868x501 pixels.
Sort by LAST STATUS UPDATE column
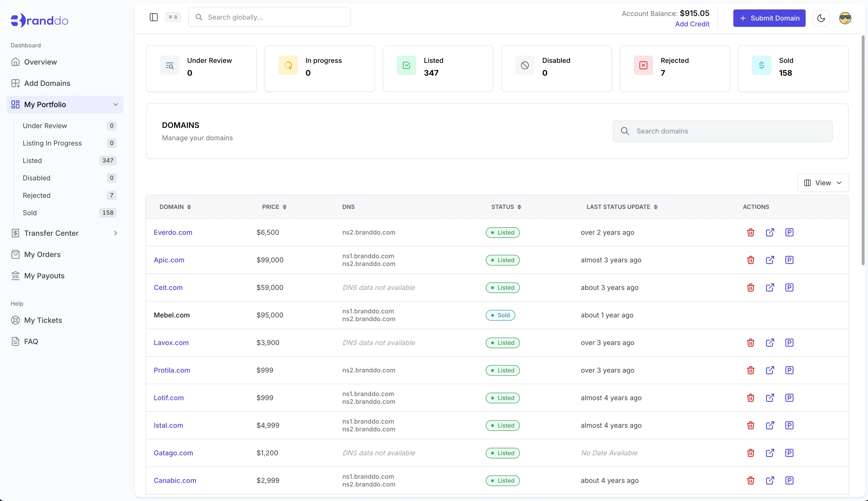[x=655, y=207]
